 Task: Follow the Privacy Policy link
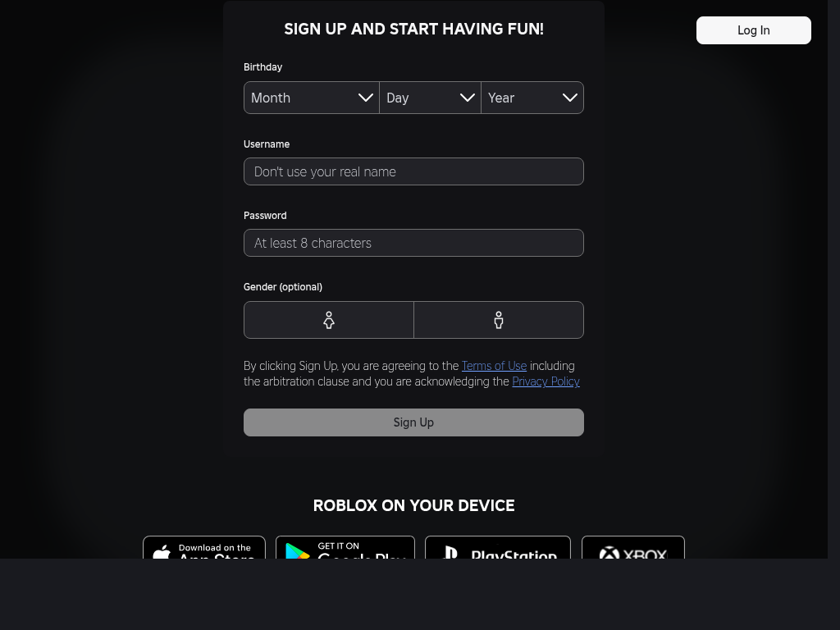click(546, 381)
